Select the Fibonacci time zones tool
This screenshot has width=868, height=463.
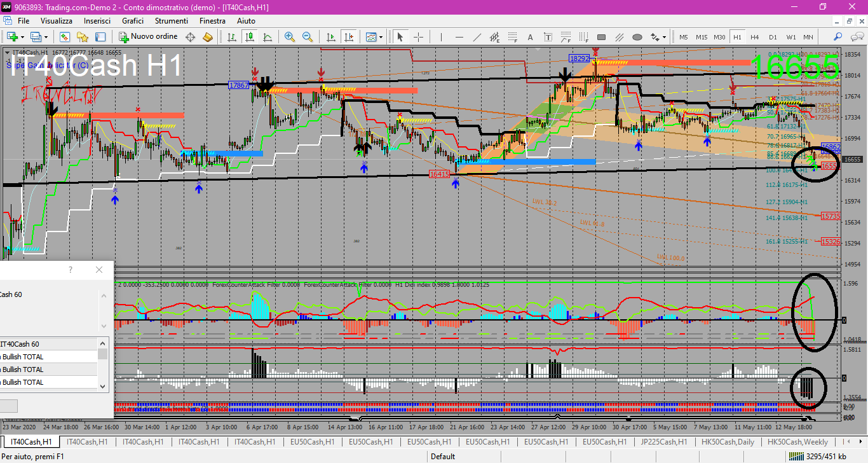click(x=583, y=37)
